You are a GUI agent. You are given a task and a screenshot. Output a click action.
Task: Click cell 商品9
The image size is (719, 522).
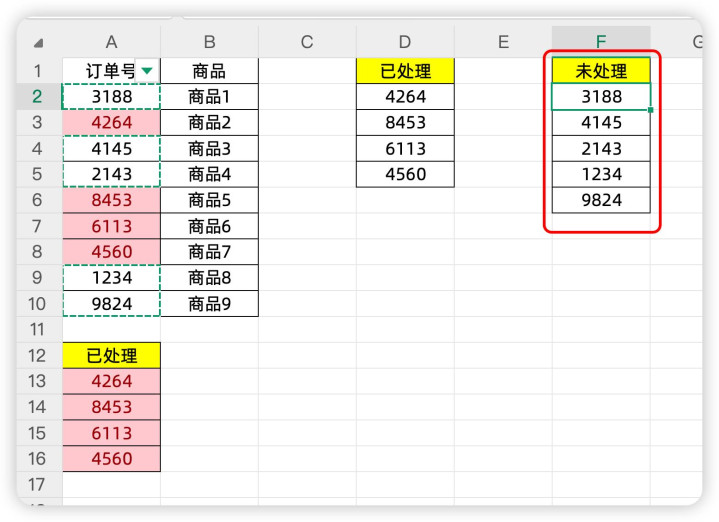(210, 304)
